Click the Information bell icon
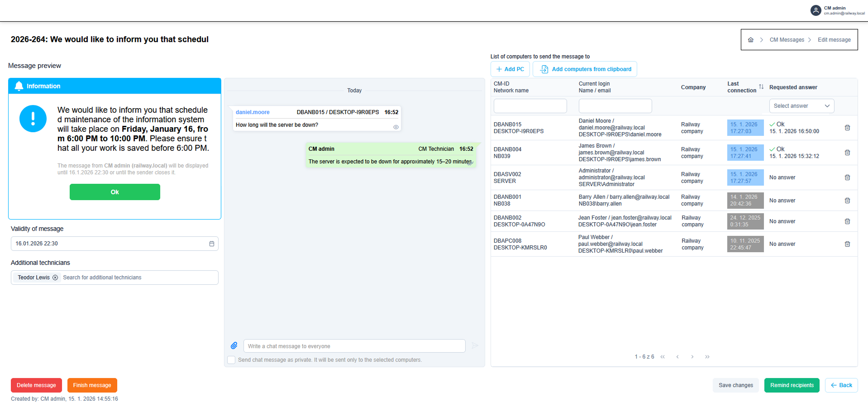 [x=19, y=86]
